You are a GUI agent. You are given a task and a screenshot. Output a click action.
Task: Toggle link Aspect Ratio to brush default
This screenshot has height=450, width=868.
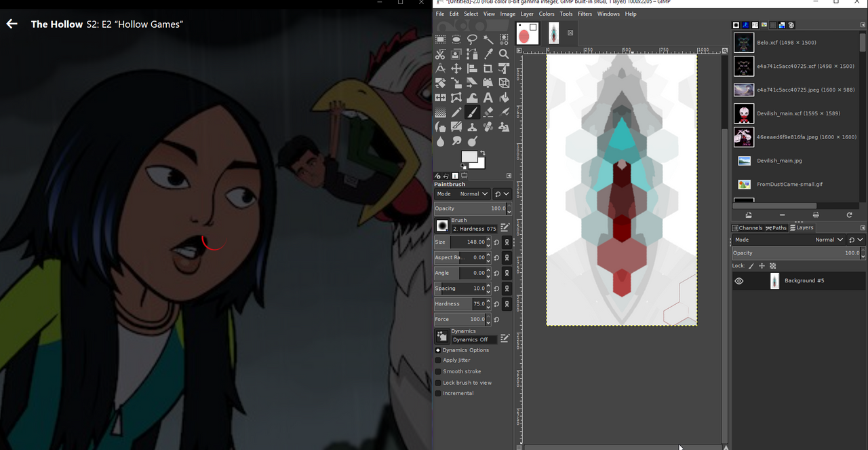click(507, 258)
